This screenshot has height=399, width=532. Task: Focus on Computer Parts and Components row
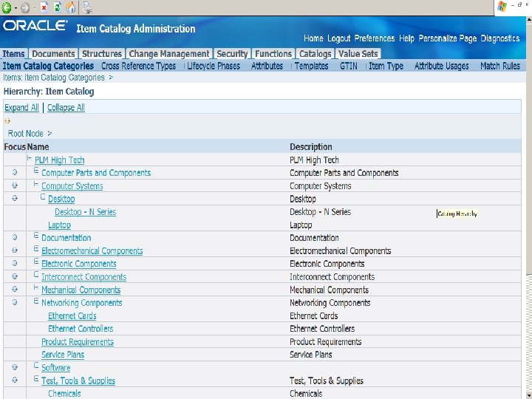click(15, 172)
